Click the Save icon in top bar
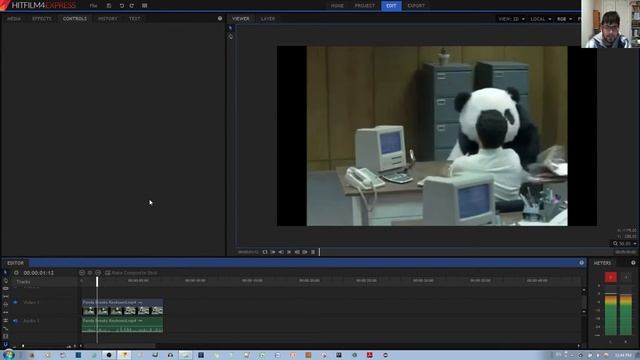 point(109,6)
